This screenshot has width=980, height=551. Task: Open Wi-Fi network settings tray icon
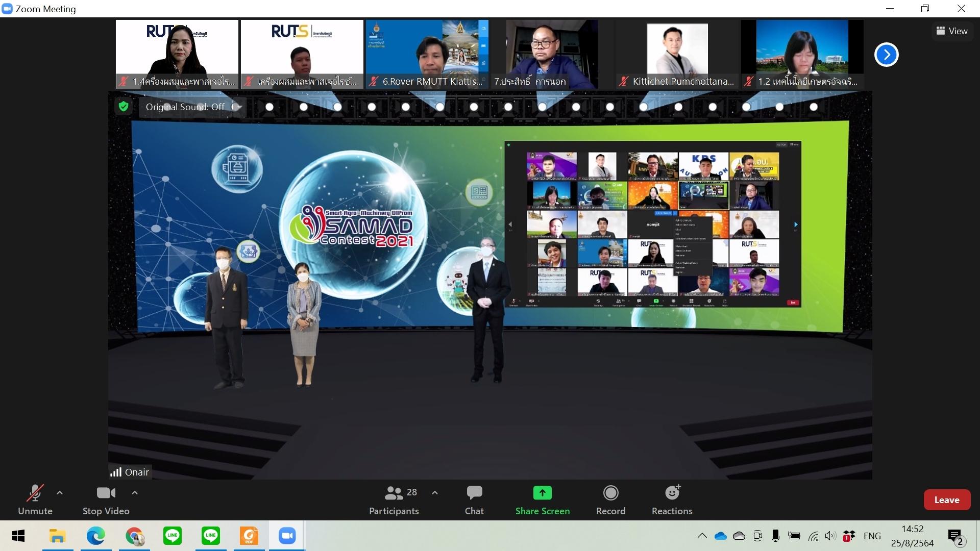(813, 536)
